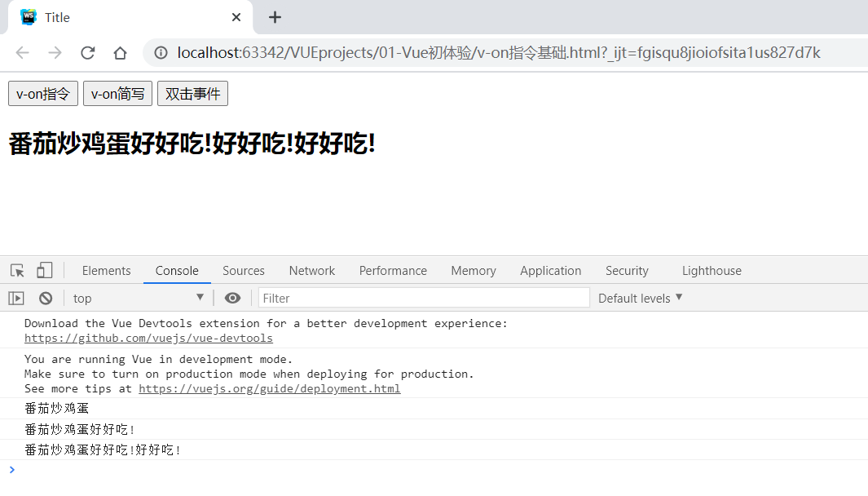Click the browser forward arrow
868x496 pixels.
point(55,53)
